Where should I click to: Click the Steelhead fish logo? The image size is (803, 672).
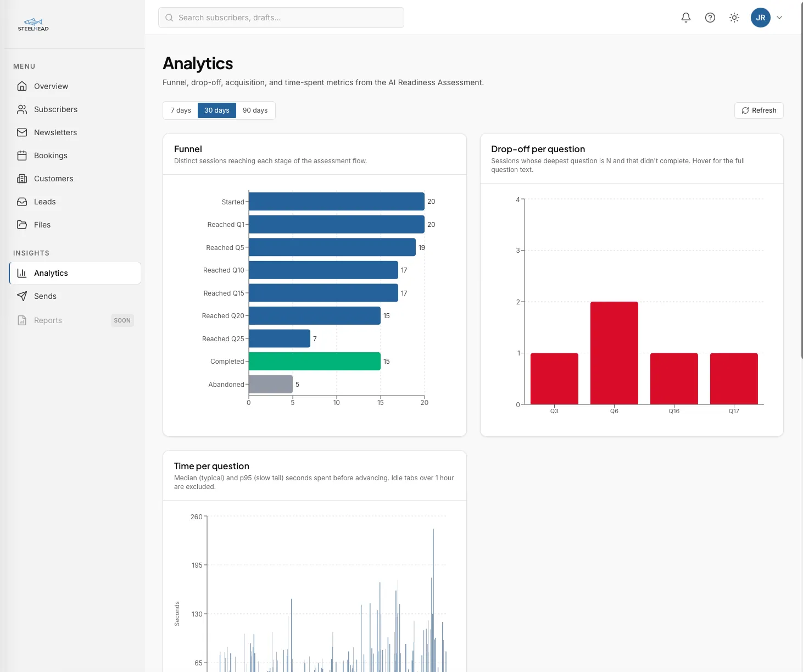(33, 25)
